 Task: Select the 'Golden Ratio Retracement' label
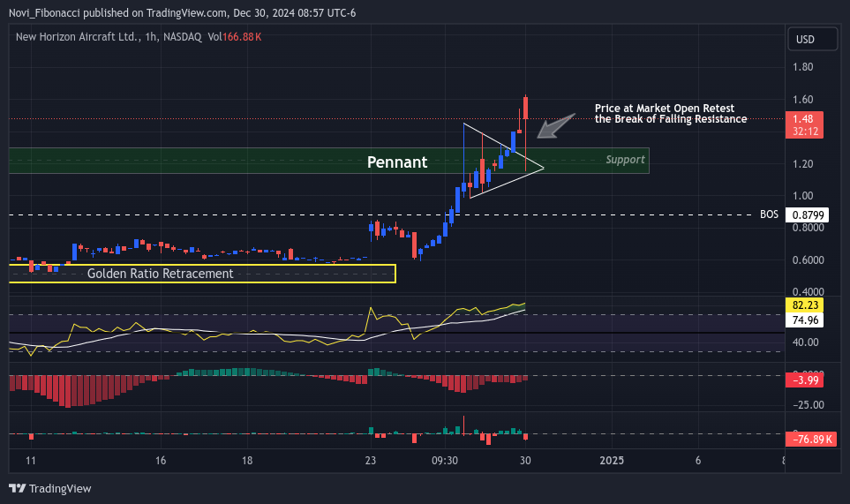(160, 274)
